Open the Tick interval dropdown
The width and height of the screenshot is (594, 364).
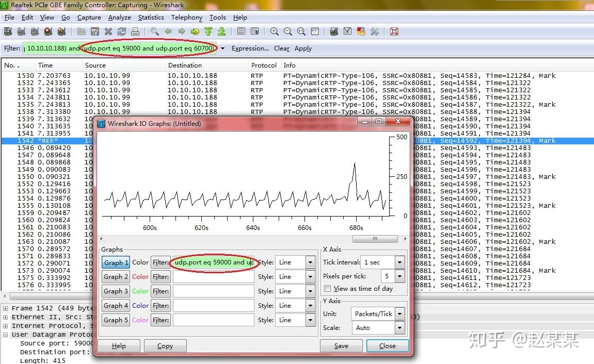click(x=399, y=262)
